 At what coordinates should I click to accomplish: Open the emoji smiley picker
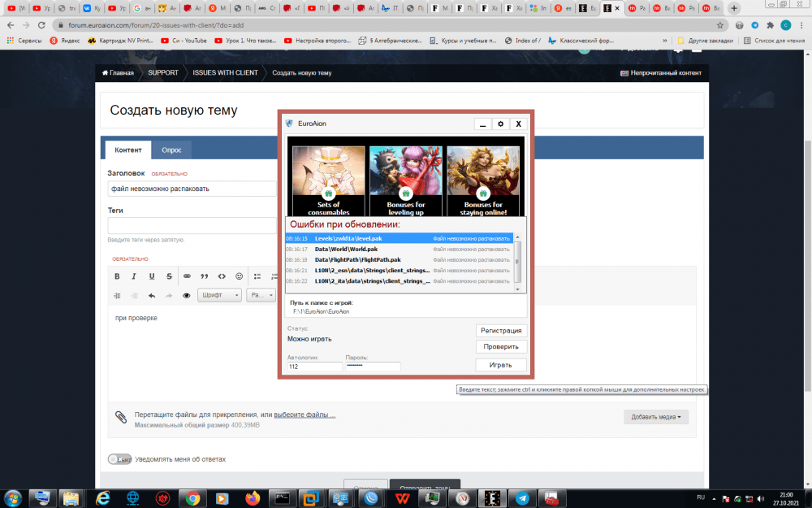click(x=239, y=276)
